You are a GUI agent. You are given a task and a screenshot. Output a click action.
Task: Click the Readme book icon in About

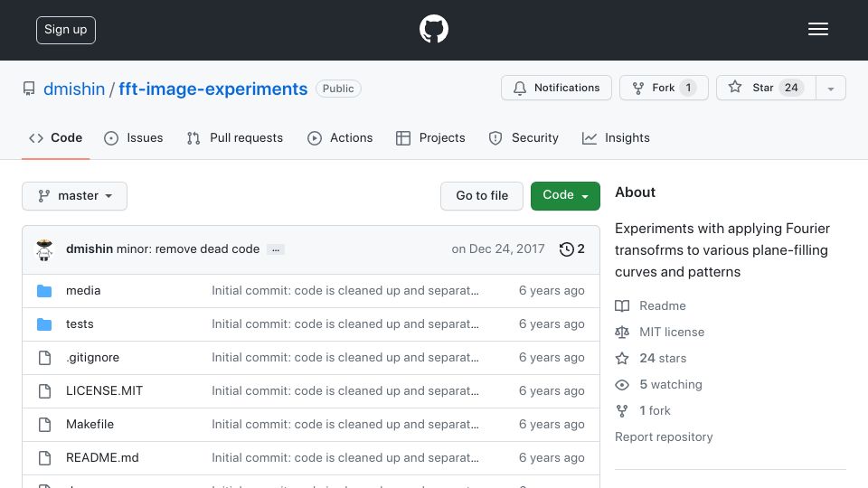point(622,306)
